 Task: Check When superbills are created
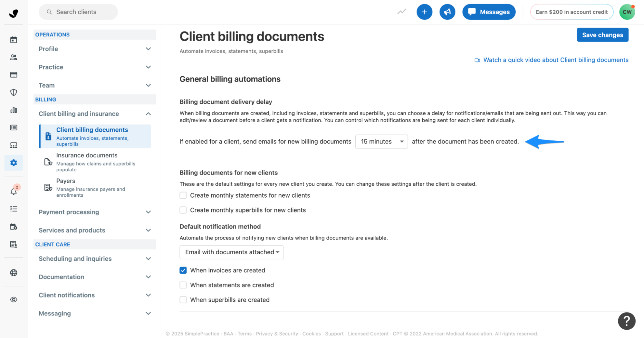tap(183, 300)
